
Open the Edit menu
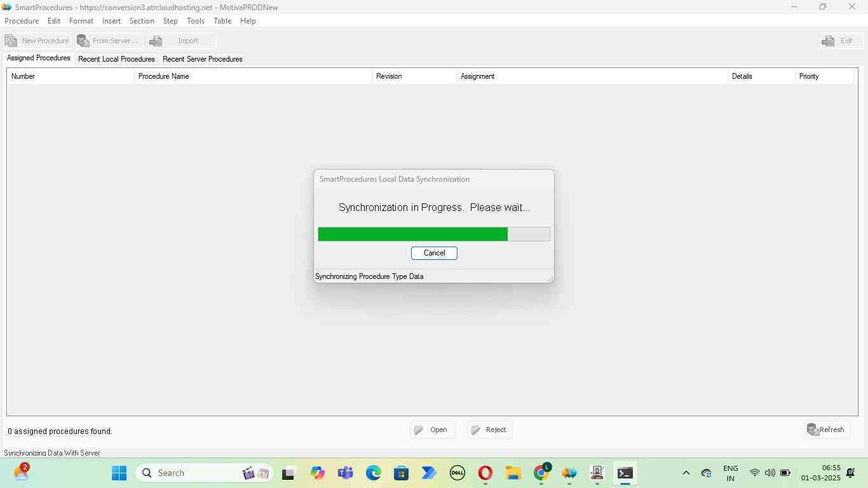tap(54, 21)
